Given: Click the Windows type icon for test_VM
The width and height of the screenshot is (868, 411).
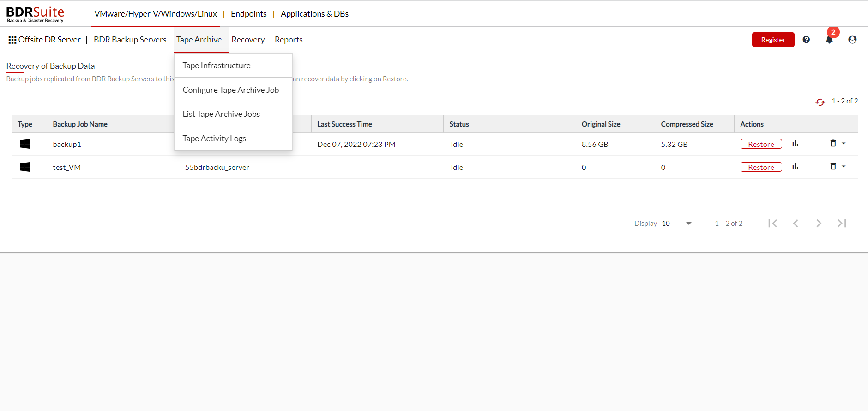Looking at the screenshot, I should click(x=25, y=167).
